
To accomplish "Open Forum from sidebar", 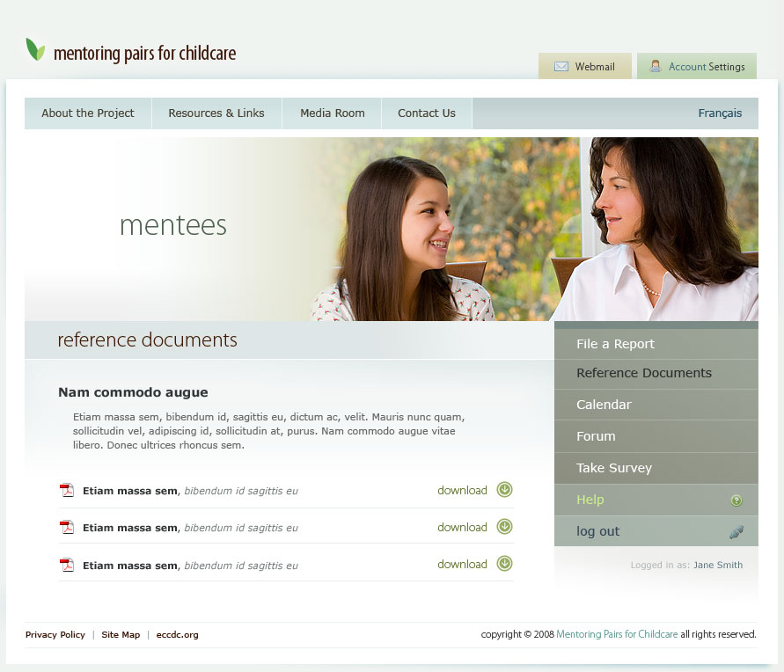I will click(656, 436).
